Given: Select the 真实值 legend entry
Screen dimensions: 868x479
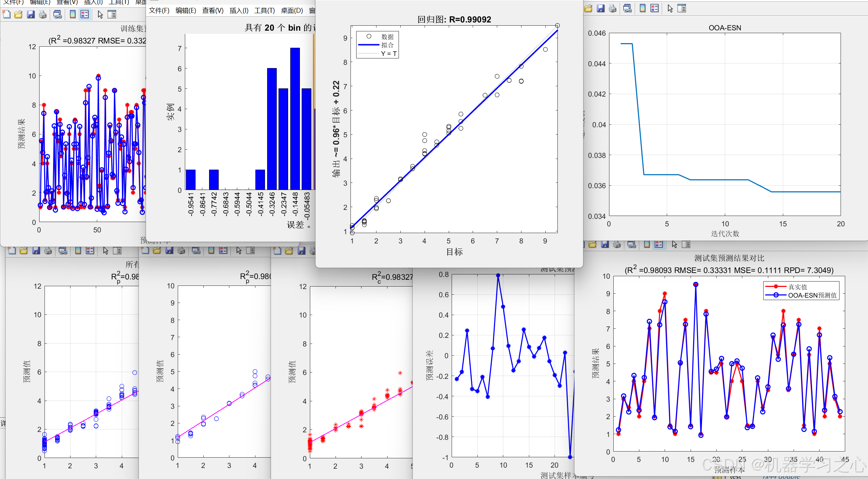Looking at the screenshot, I should pyautogui.click(x=786, y=287).
